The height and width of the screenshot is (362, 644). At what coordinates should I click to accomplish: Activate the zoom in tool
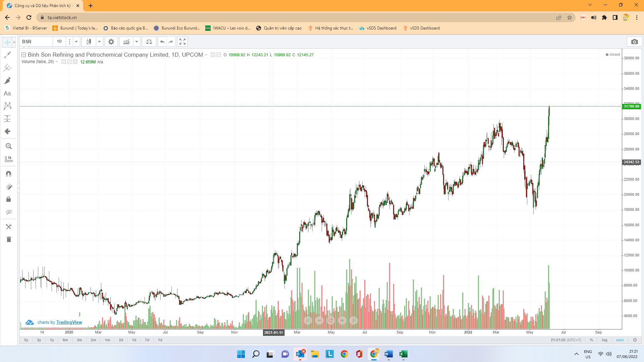(9, 146)
